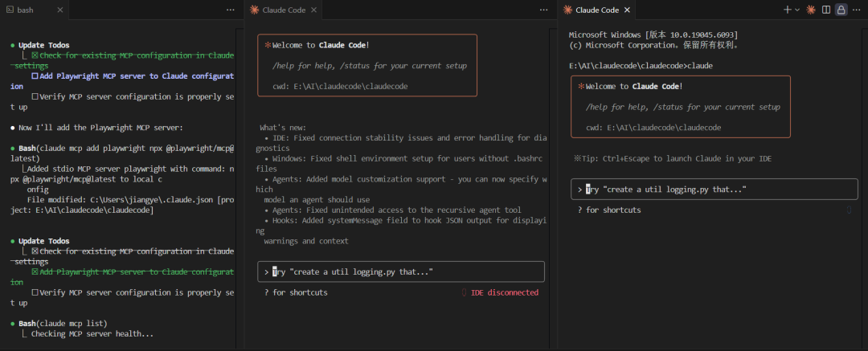Click the new terminal plus icon
The image size is (868, 351).
tap(788, 10)
